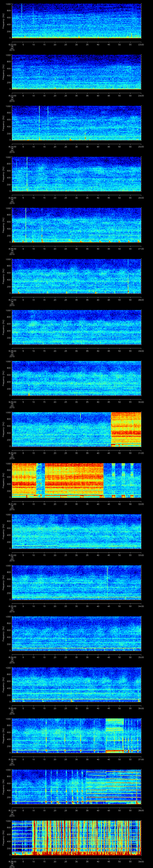Select the spectrogram panel starting at 8:28:00
Image resolution: width=153 pixels, height=868 pixels.
[x=76, y=327]
